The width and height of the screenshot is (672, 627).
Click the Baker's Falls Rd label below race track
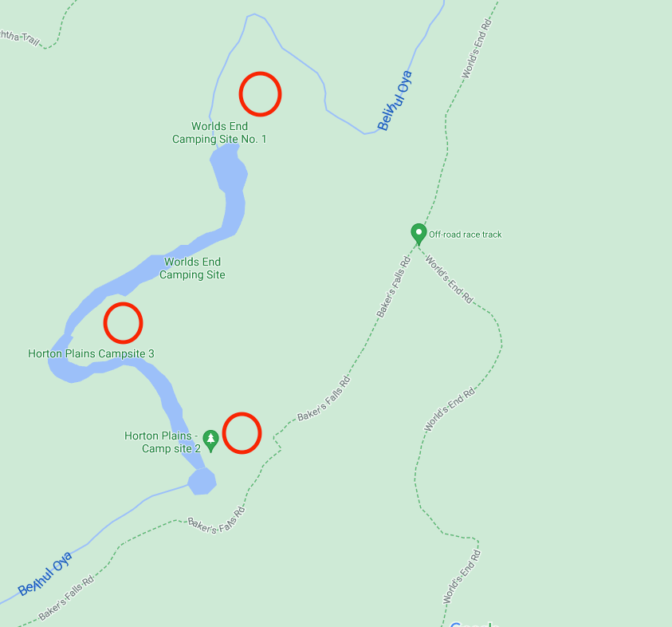click(393, 287)
